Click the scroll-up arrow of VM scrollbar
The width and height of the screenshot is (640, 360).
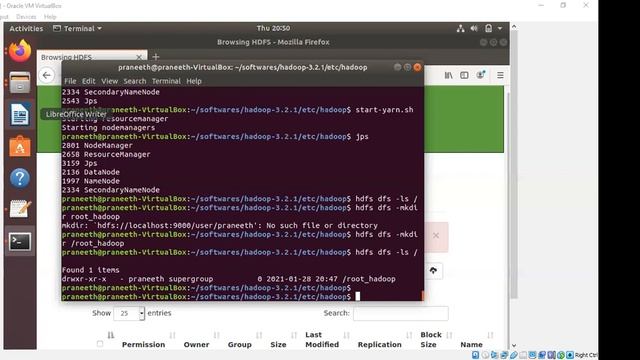point(514,27)
